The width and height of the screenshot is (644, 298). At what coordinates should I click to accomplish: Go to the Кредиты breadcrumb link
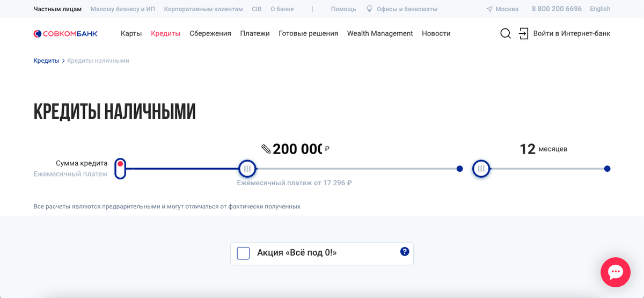click(46, 61)
